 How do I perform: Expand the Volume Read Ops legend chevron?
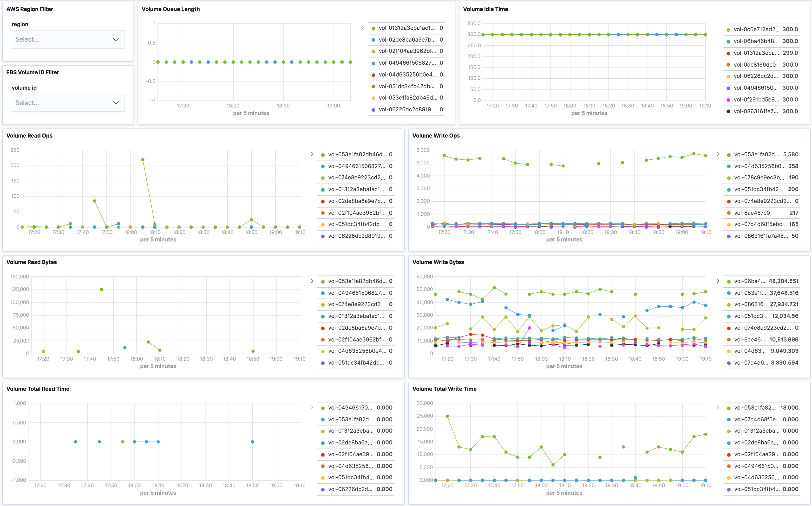point(312,154)
